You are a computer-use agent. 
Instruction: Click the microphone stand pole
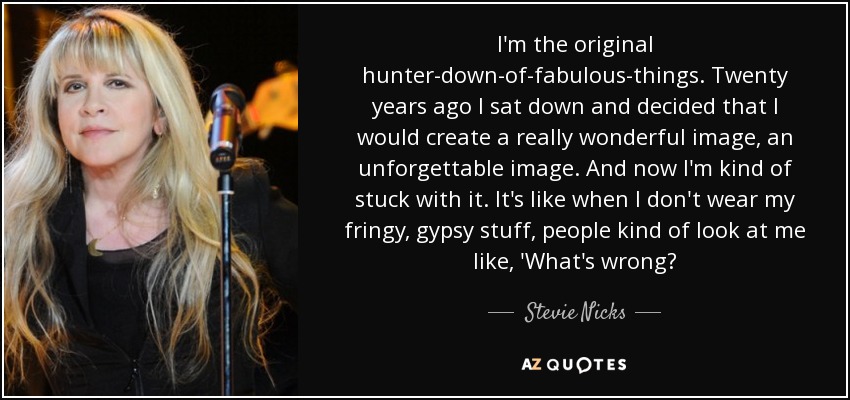pyautogui.click(x=226, y=282)
